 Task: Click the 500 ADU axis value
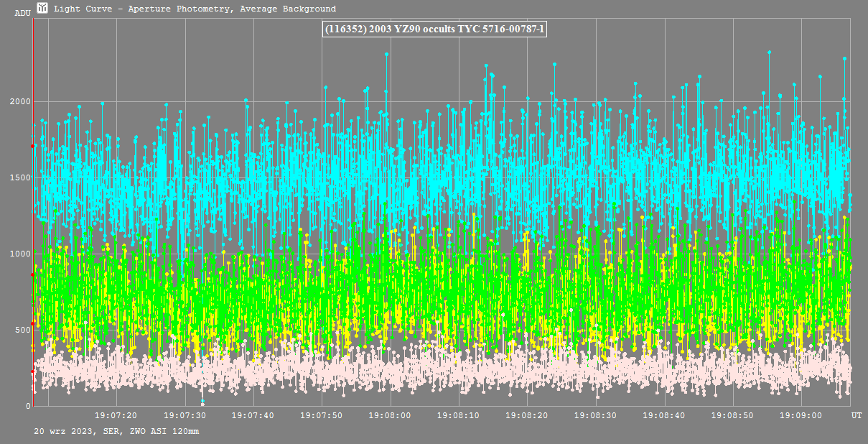[x=24, y=330]
